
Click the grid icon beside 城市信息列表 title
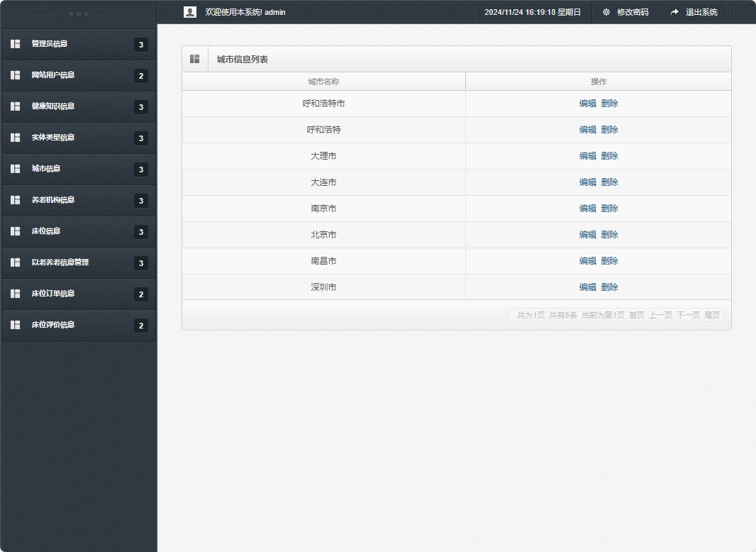[x=195, y=59]
